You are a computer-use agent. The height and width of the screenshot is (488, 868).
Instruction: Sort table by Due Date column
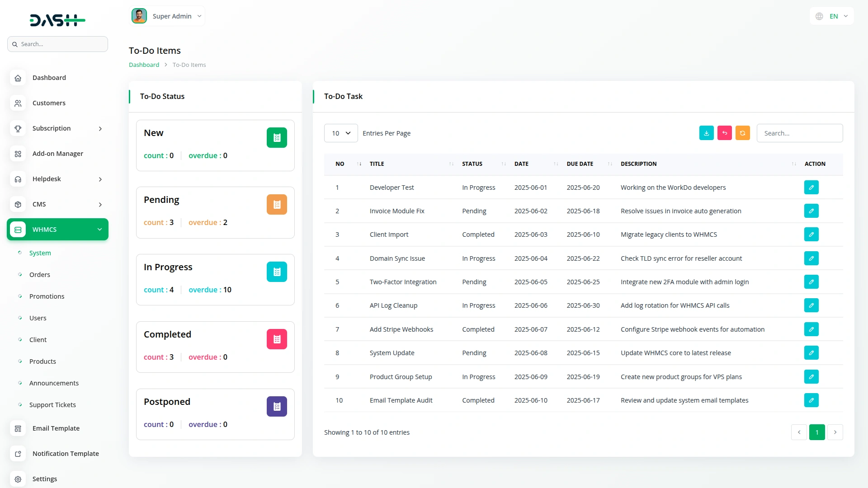(580, 164)
